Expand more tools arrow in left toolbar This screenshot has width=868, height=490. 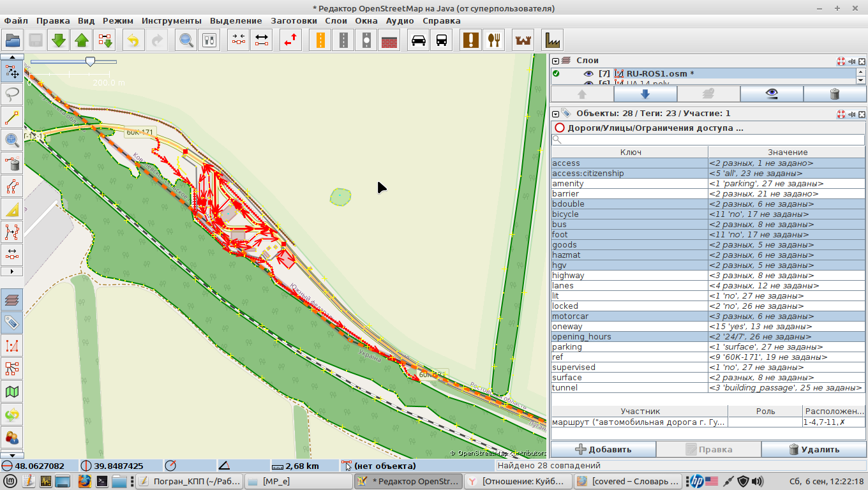12,271
